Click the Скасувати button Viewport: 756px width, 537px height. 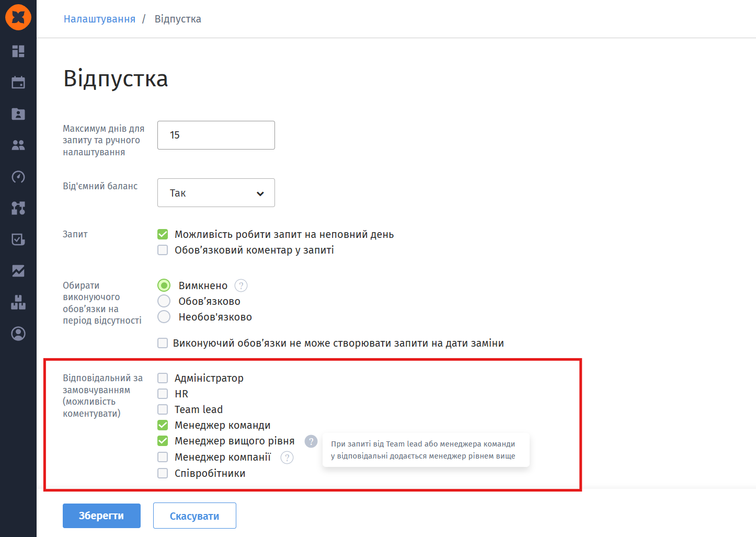click(x=194, y=516)
